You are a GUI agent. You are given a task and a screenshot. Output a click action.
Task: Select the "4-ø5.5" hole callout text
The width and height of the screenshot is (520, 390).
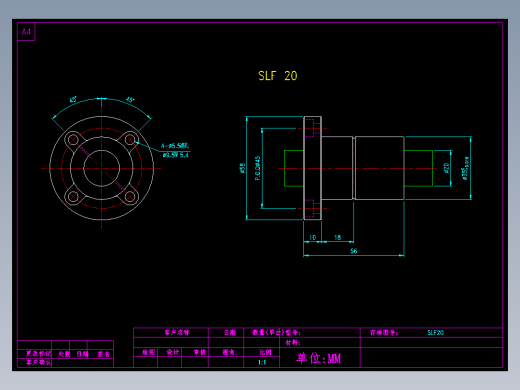(x=175, y=146)
